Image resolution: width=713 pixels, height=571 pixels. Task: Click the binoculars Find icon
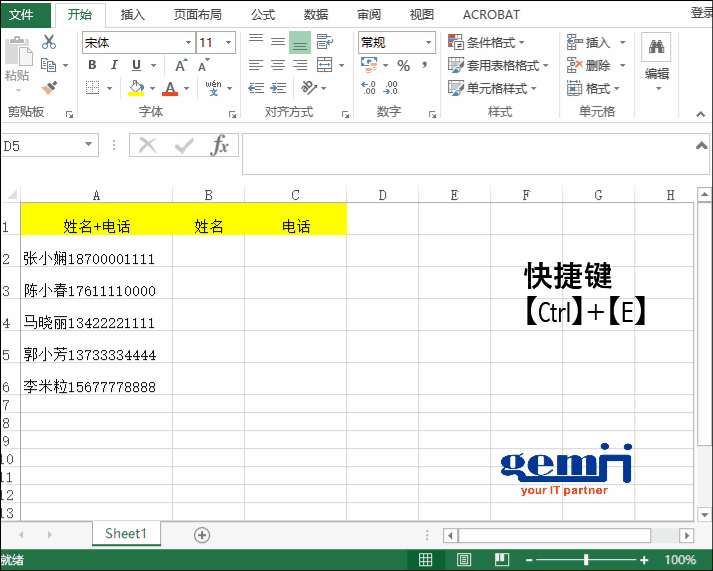click(x=656, y=46)
